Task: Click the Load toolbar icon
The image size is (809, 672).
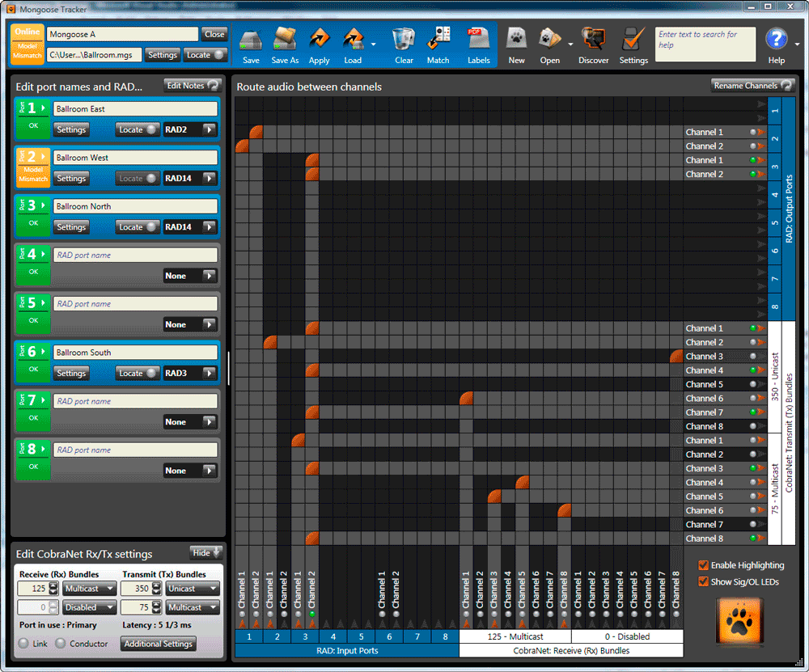Action: point(354,39)
